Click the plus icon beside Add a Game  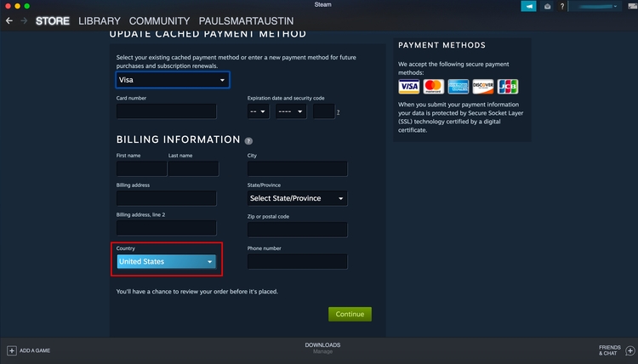(x=11, y=350)
